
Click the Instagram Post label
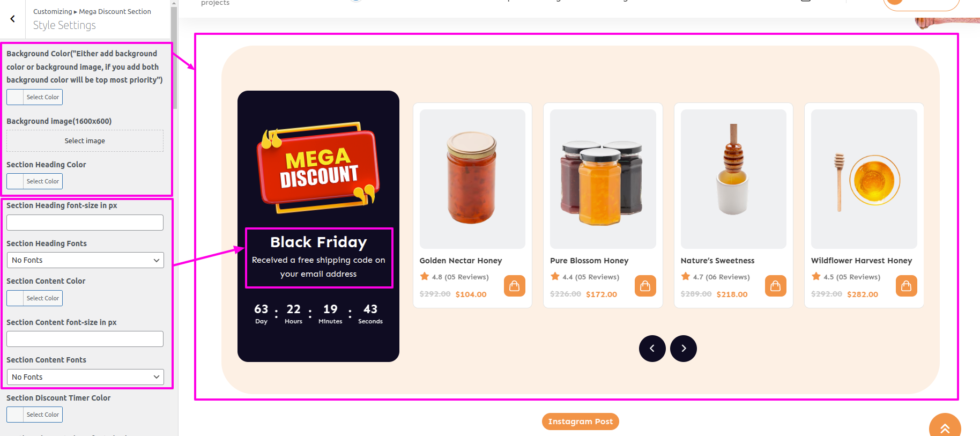coord(580,422)
